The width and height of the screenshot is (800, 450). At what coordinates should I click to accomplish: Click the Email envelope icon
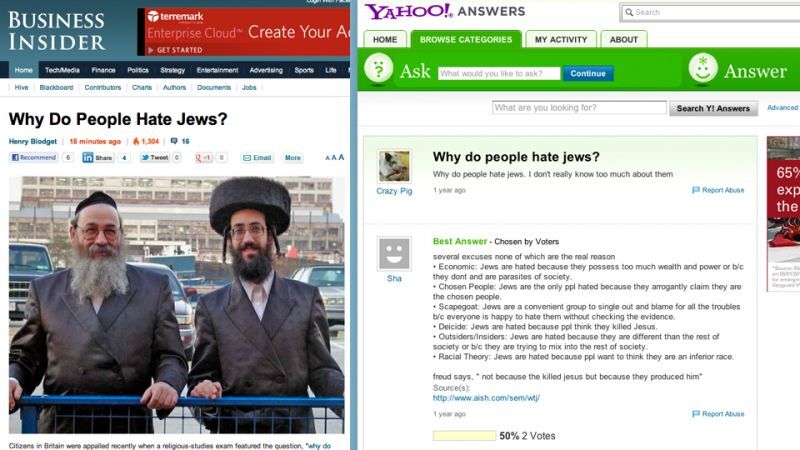[247, 158]
